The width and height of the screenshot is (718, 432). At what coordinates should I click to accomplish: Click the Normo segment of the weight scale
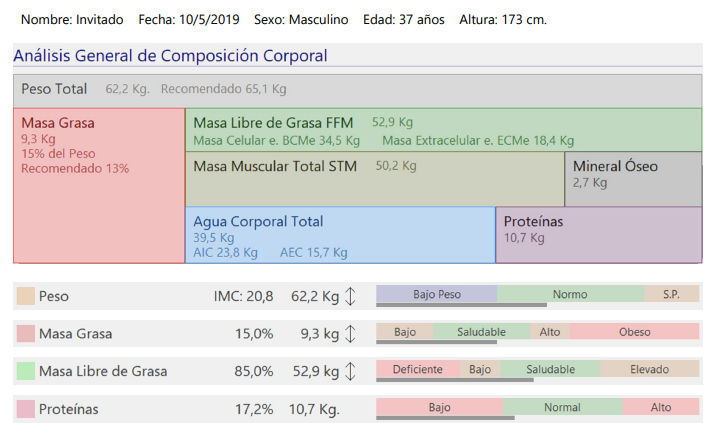coord(570,294)
